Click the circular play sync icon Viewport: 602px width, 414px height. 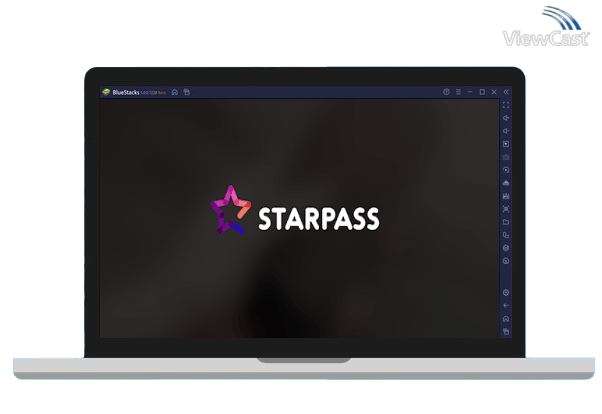506,170
